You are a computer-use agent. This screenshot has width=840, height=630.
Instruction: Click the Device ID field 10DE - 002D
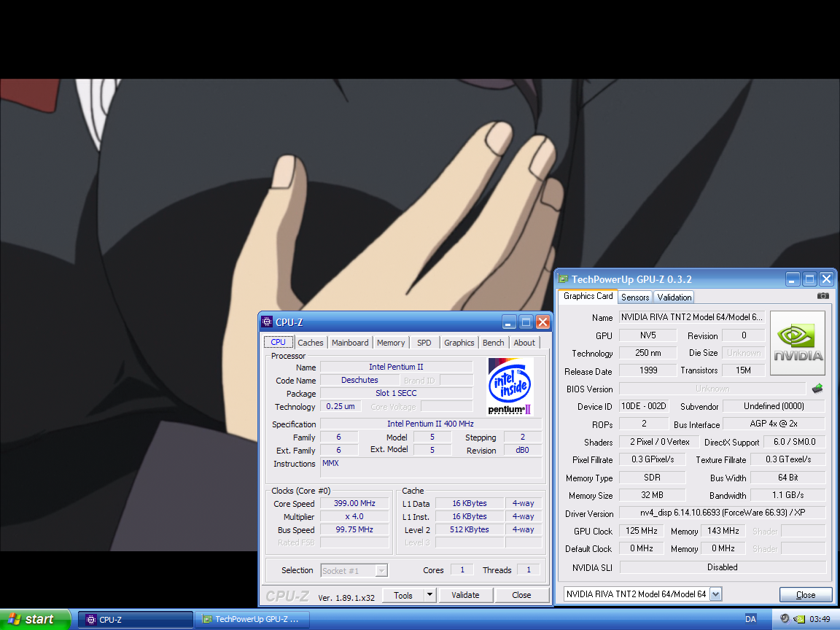click(x=643, y=406)
